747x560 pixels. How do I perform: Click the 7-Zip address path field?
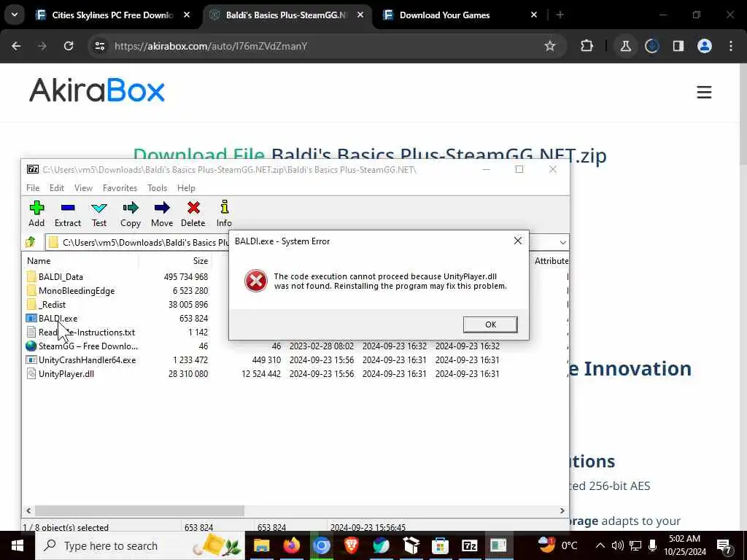click(x=138, y=242)
